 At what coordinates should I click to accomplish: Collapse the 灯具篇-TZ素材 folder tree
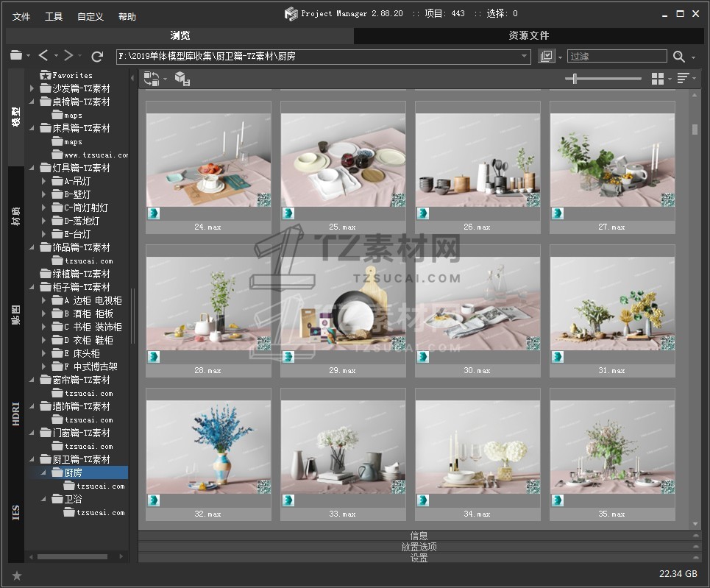click(32, 168)
